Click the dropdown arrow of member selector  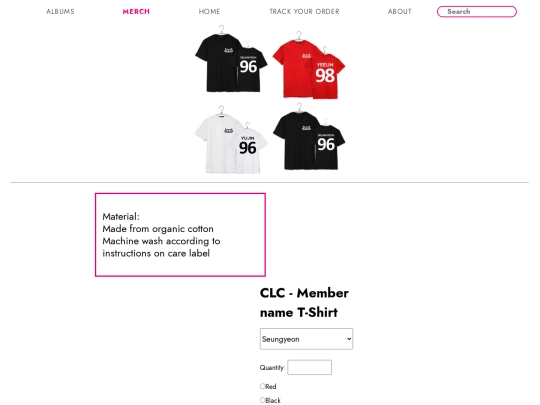349,339
